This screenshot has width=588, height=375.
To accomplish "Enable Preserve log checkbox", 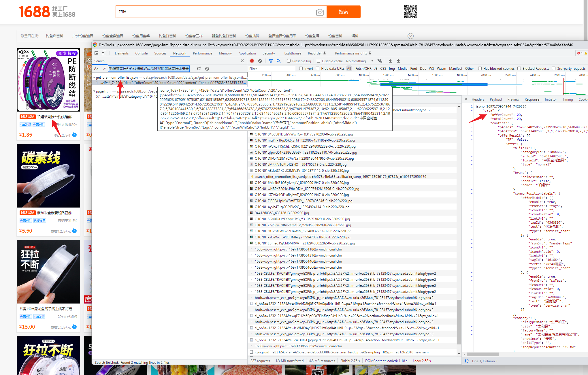I will [289, 61].
